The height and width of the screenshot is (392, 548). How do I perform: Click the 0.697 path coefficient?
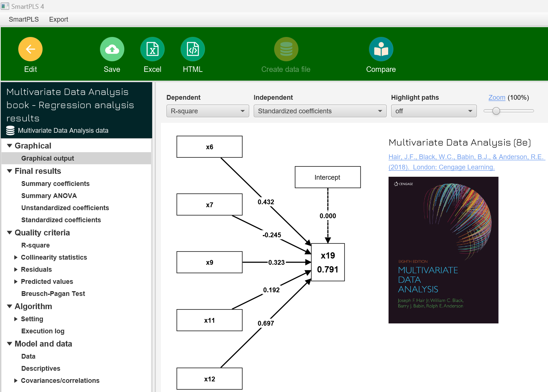tap(266, 323)
